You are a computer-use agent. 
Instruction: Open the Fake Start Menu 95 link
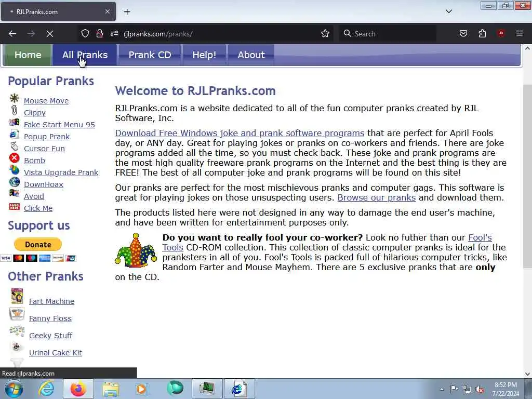point(59,125)
